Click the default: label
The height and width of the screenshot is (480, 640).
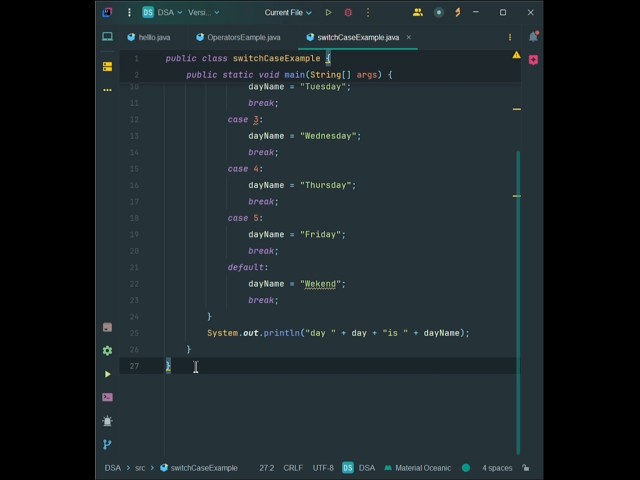(248, 267)
